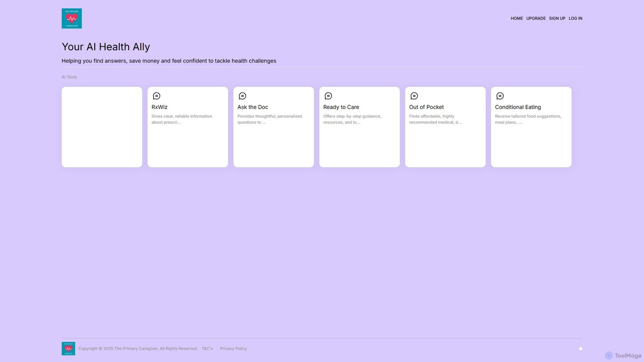Select the Out of Pocket title
Screen dimensions: 644x362
(427, 107)
